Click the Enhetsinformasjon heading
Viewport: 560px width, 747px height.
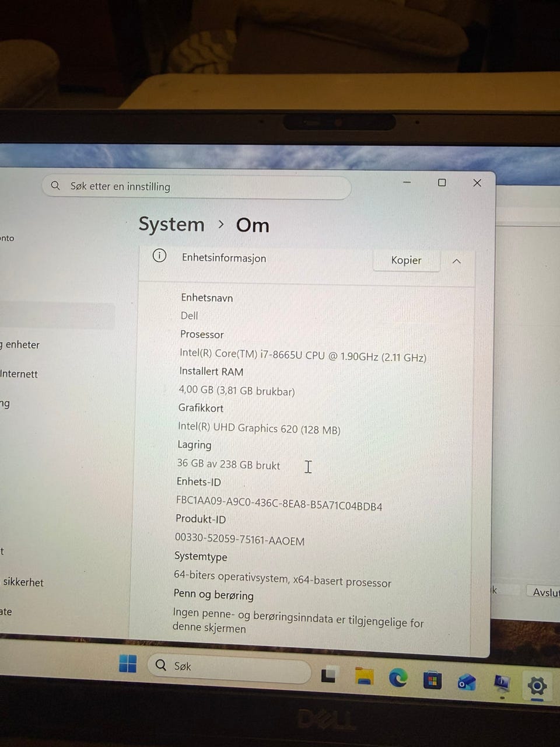pos(224,258)
